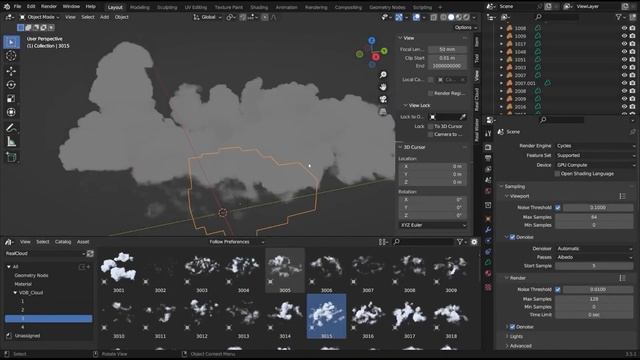The image size is (640, 360).
Task: Open the Object Mode dropdown
Action: point(40,17)
